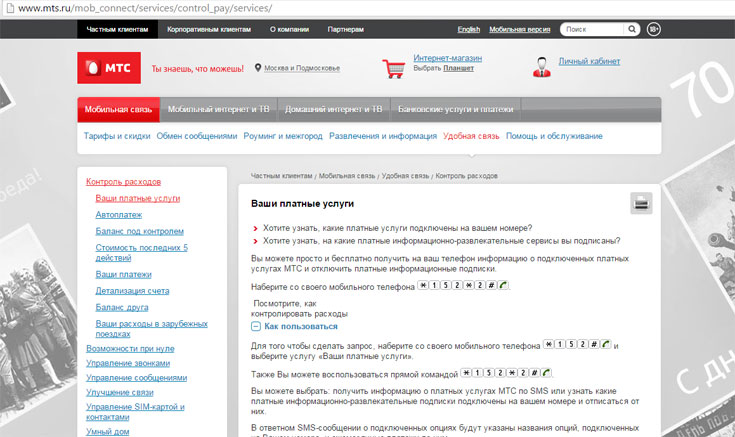Click Удобная связь breadcrumb link
Viewport: 735px width, 437px height.
405,176
